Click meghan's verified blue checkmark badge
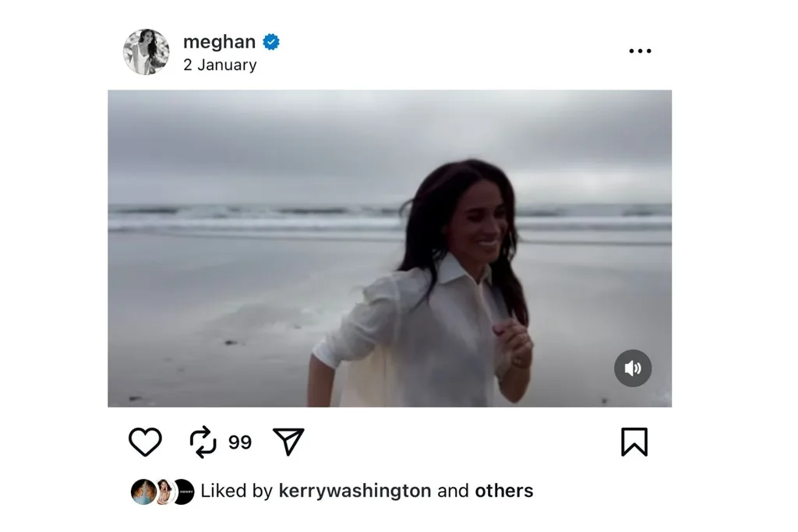The image size is (798, 532). [270, 42]
